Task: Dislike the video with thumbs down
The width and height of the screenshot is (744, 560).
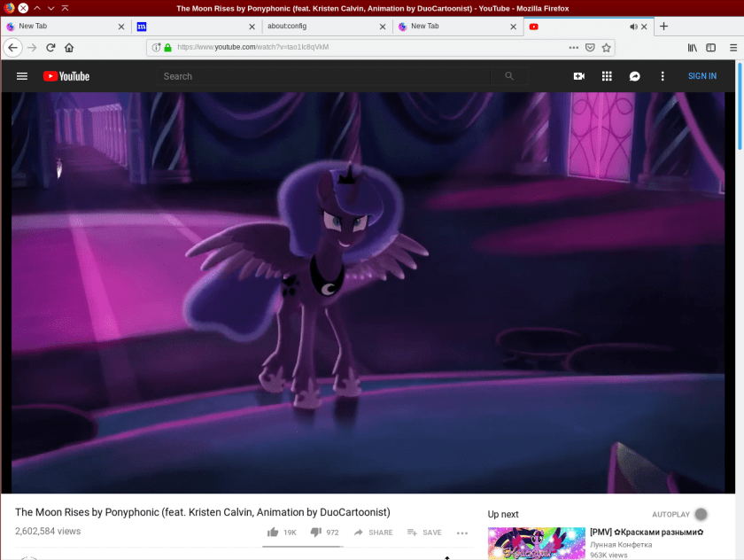Action: click(316, 532)
